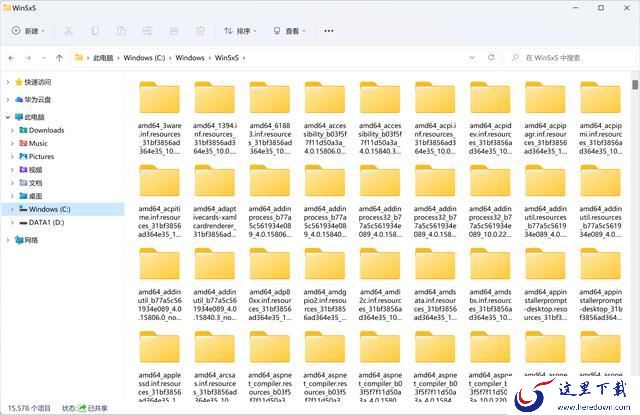Select folder amd64_adp80xx.inf.resources
Screen dimensions: 640x415
point(270,284)
